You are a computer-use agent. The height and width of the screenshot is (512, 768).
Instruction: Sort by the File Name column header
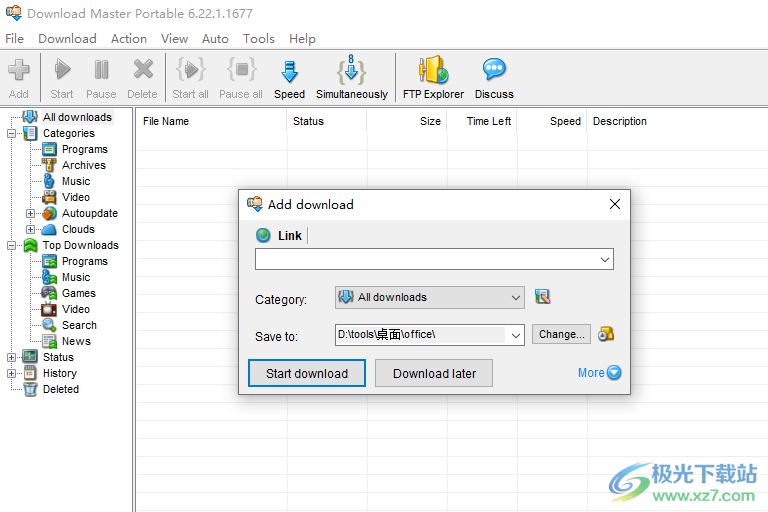click(x=211, y=121)
